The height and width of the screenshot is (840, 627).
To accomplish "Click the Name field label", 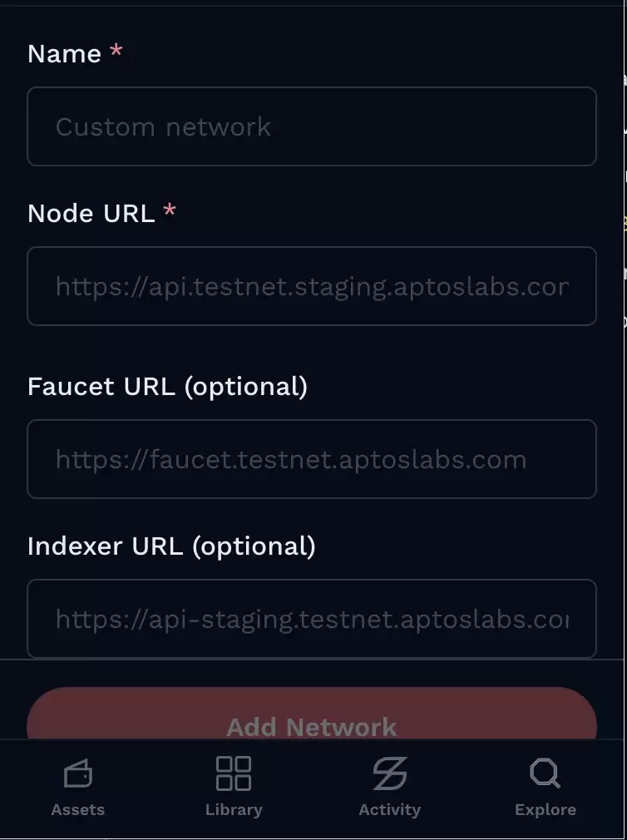I will tap(64, 53).
